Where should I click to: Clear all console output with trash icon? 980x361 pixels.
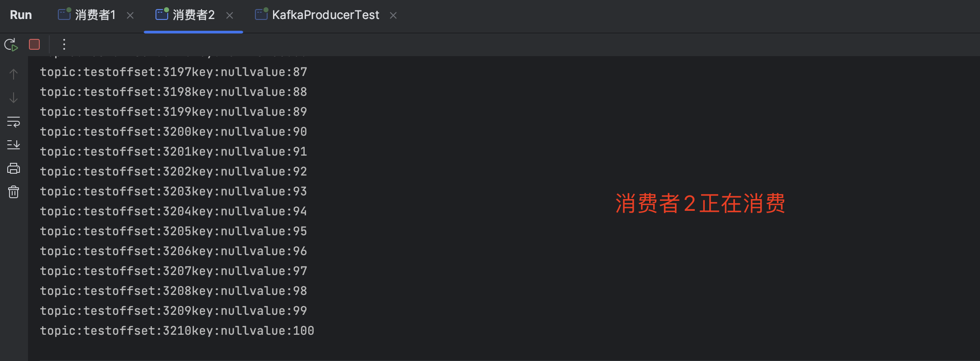pos(14,192)
